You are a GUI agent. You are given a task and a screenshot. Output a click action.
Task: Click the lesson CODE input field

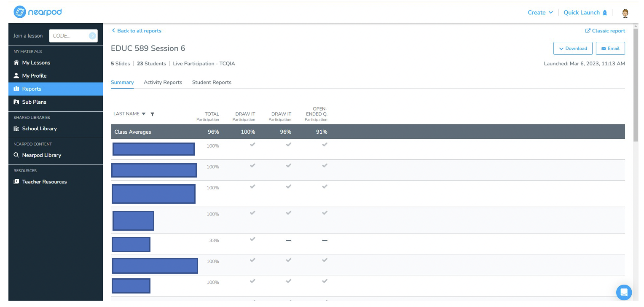[70, 36]
